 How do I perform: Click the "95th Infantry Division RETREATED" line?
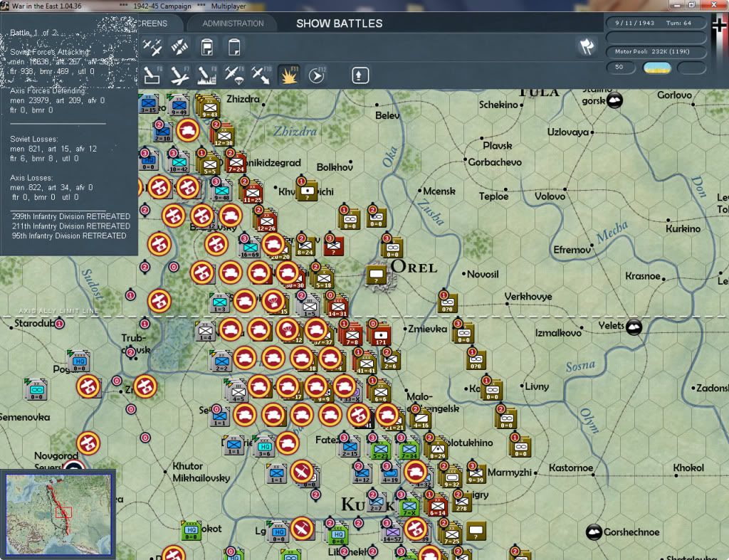click(x=69, y=236)
